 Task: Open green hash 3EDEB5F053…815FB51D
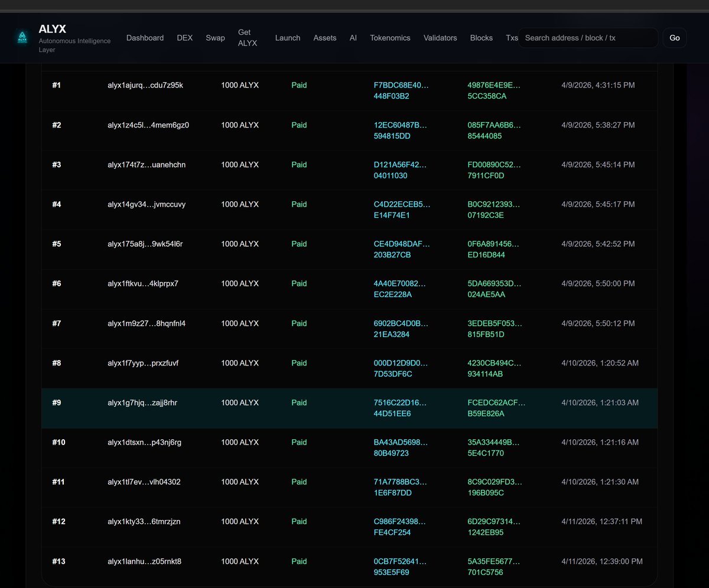[495, 329]
